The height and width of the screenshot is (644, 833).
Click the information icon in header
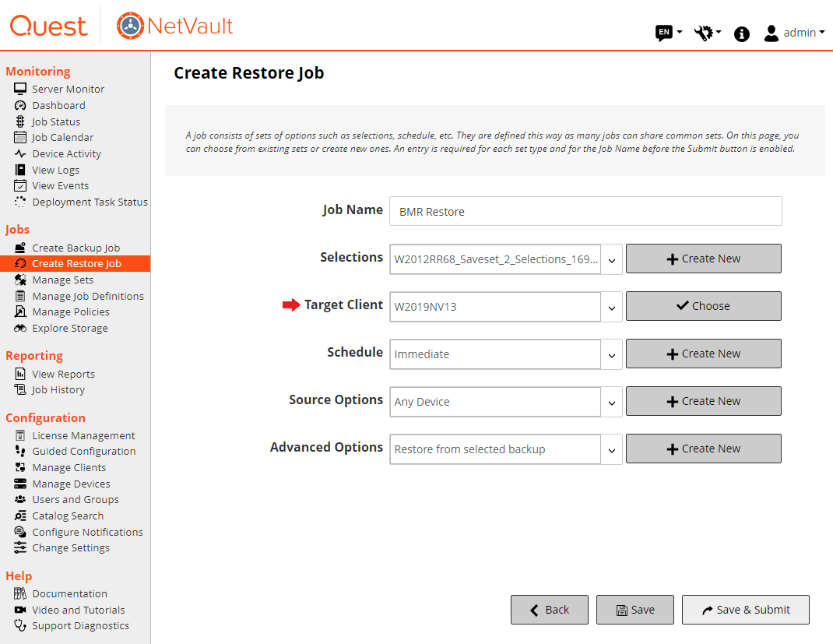tap(742, 33)
